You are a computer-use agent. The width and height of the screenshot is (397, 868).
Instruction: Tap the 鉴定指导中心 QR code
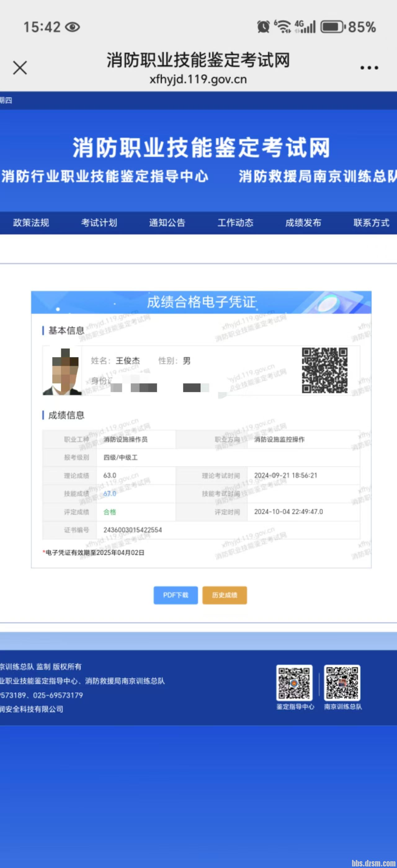click(x=294, y=682)
